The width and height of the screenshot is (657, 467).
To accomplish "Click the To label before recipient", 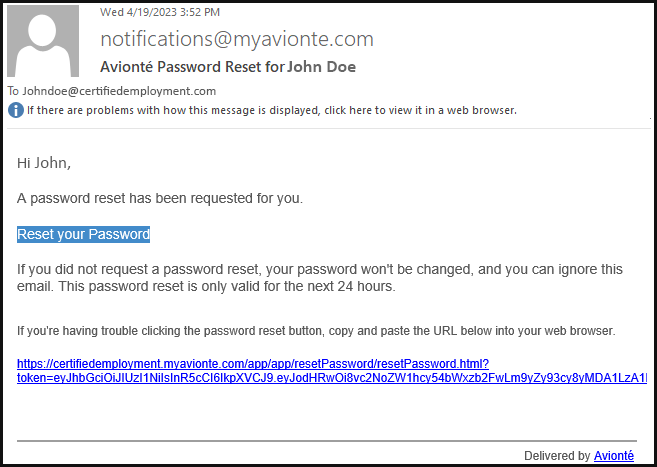I will pyautogui.click(x=13, y=91).
